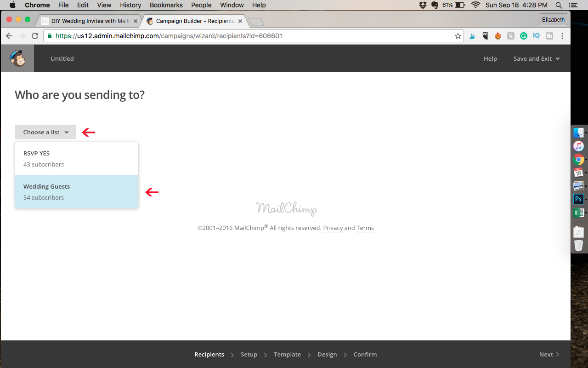The width and height of the screenshot is (588, 368).
Task: Open the People menu
Action: click(x=201, y=5)
